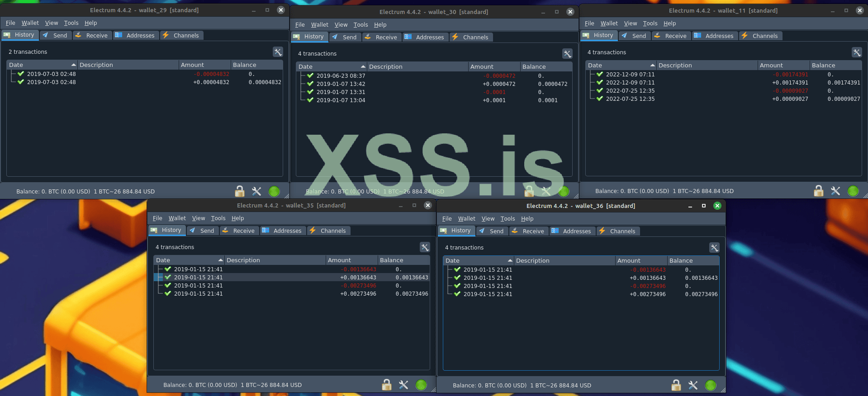Image resolution: width=868 pixels, height=396 pixels.
Task: Click the password lock icon in wallet_11 status bar
Action: 819,191
